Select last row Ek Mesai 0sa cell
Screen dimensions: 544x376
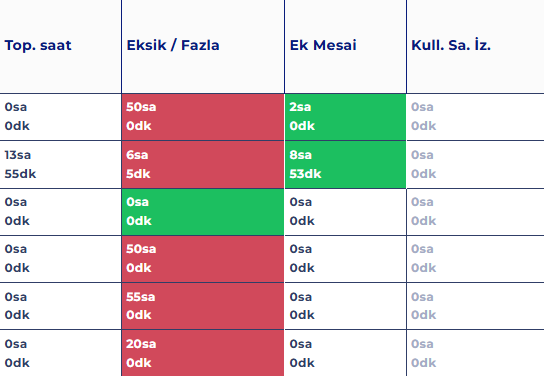pyautogui.click(x=345, y=353)
